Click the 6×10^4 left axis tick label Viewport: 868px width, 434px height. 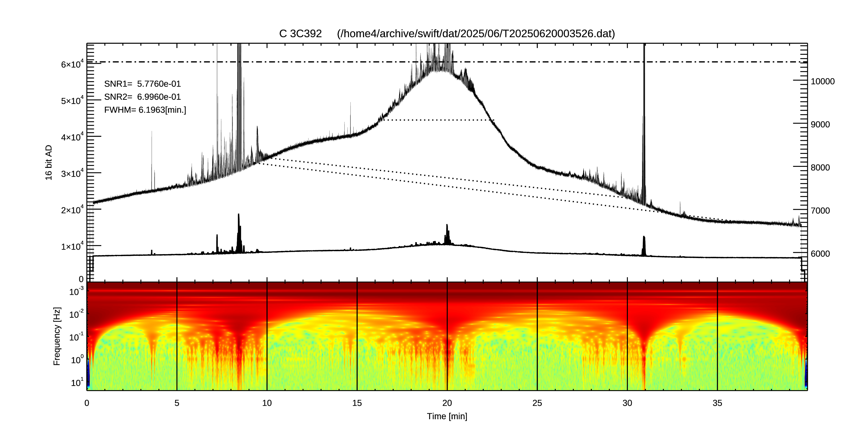coord(72,64)
